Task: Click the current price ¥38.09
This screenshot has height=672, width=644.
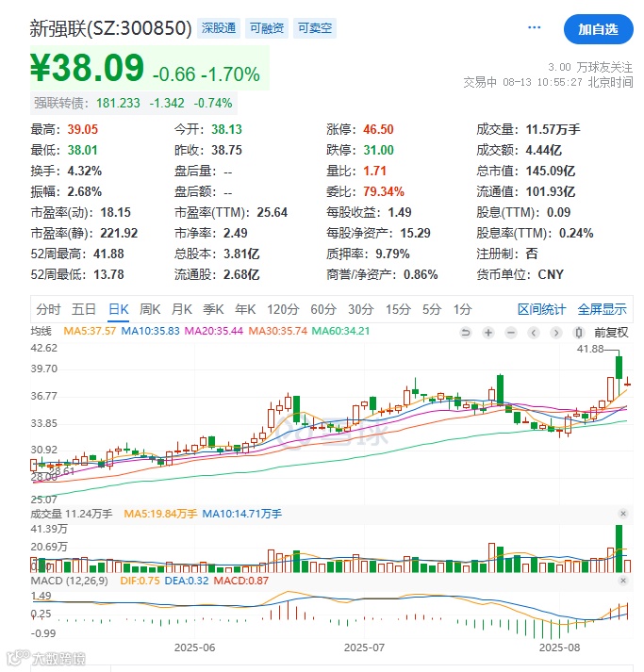Action: (x=87, y=68)
